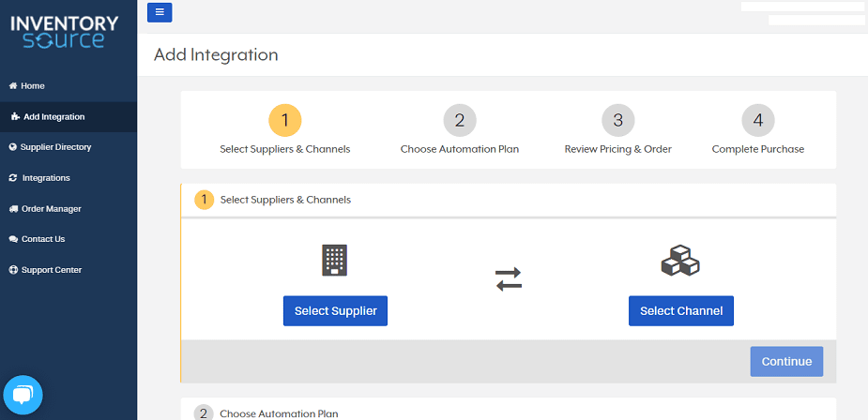Click the Inventory Source logo

pyautogui.click(x=64, y=32)
